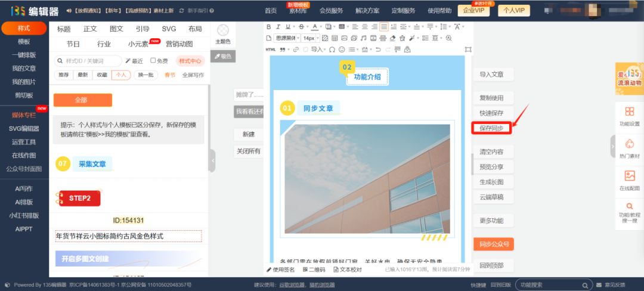Click the fullscreen icon at toolbar right
The width and height of the screenshot is (644, 291).
click(x=468, y=49)
